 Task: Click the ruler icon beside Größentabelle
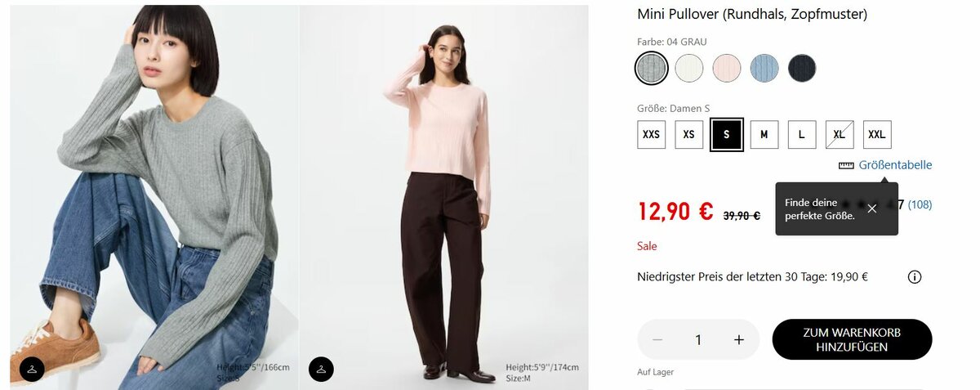click(x=846, y=165)
